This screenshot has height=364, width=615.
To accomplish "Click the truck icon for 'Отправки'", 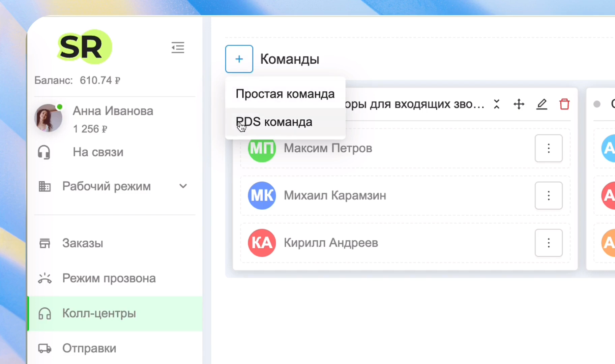I will click(45, 348).
